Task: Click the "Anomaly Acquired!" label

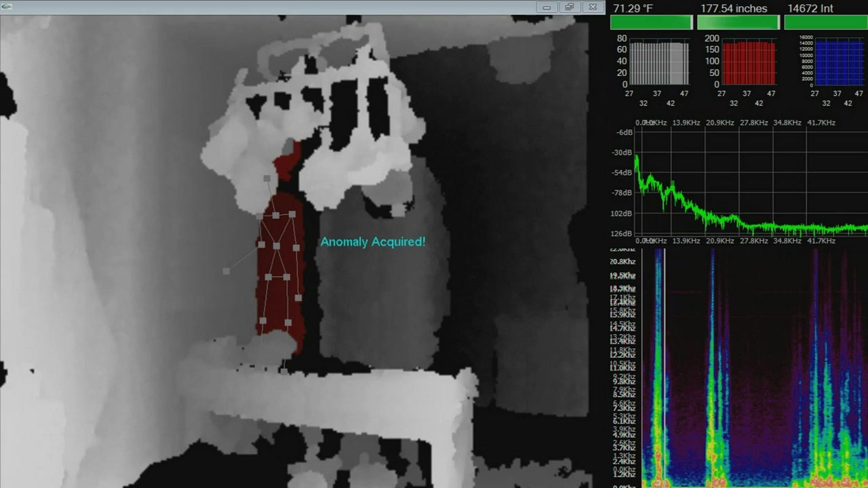Action: pyautogui.click(x=372, y=242)
